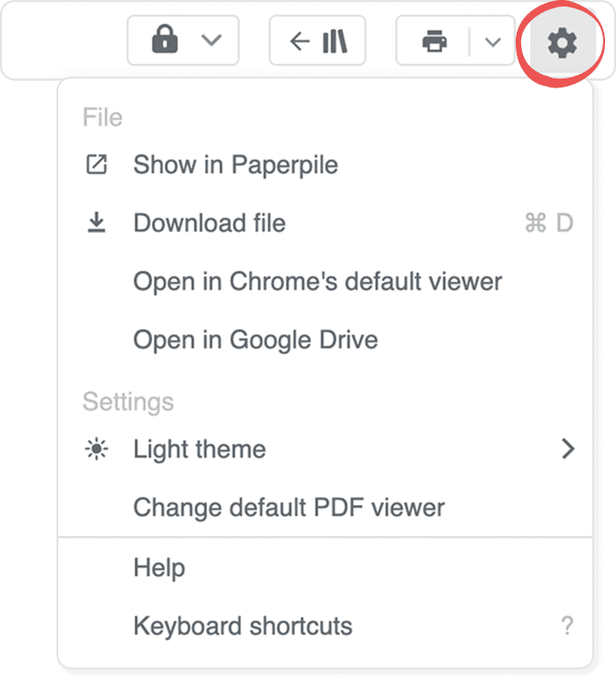Choose the Download file label
The width and height of the screenshot is (616, 681).
[x=209, y=223]
